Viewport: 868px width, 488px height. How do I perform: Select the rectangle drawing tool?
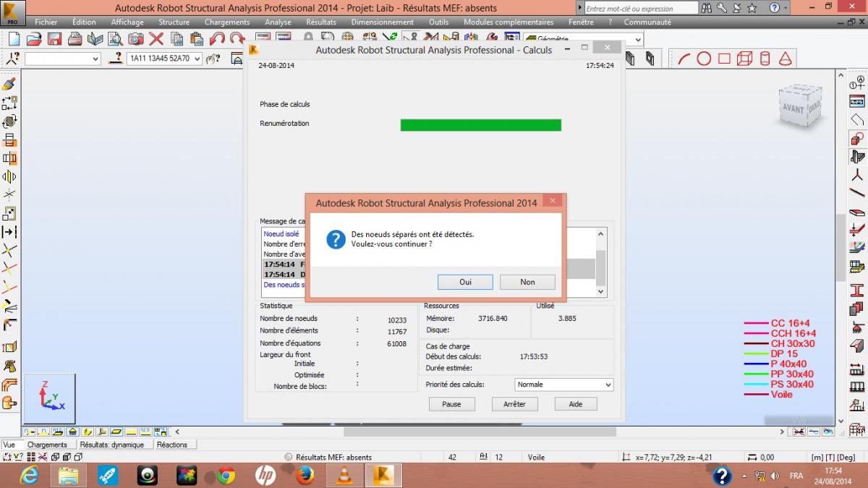pos(724,59)
